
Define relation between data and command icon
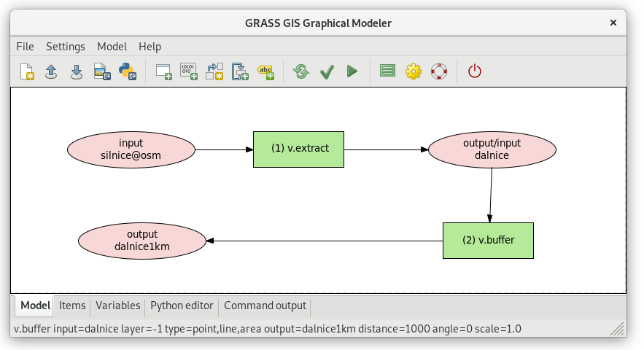click(214, 71)
